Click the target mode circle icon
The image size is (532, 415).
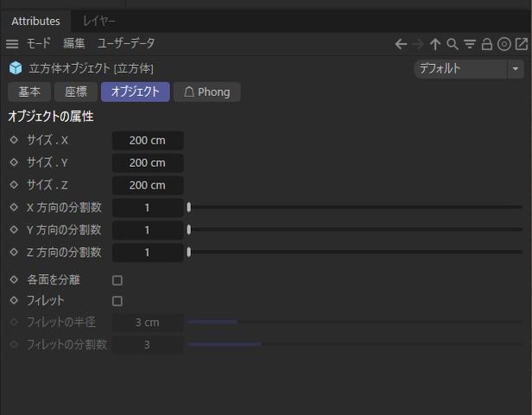point(504,44)
